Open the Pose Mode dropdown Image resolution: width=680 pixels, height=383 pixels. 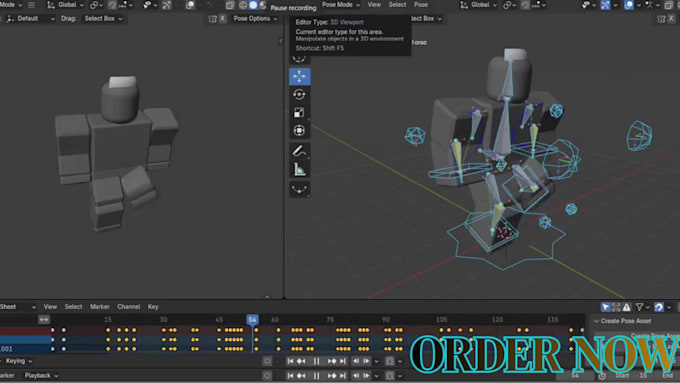tap(341, 5)
